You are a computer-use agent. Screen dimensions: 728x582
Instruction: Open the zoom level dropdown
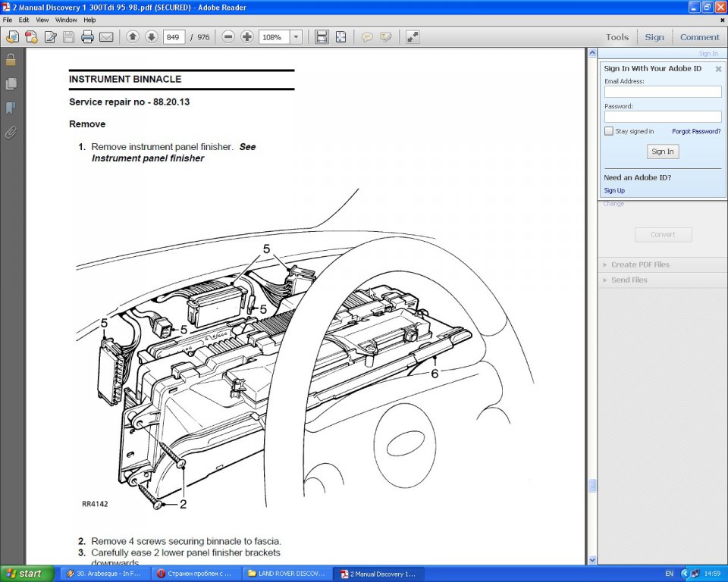[296, 37]
